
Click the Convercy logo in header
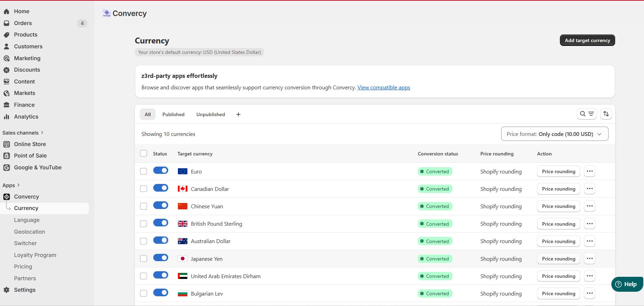pyautogui.click(x=107, y=13)
